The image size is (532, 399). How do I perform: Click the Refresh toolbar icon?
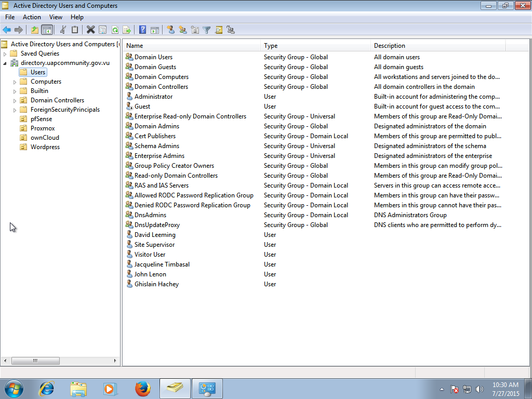click(x=115, y=30)
